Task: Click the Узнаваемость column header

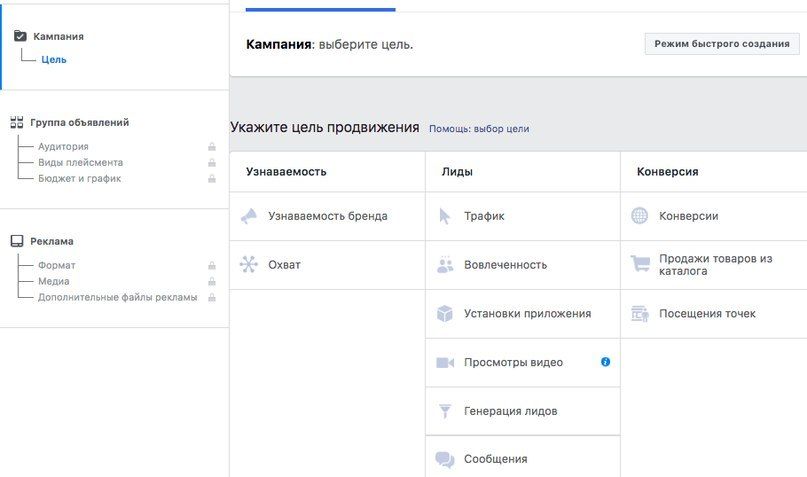Action: (286, 172)
